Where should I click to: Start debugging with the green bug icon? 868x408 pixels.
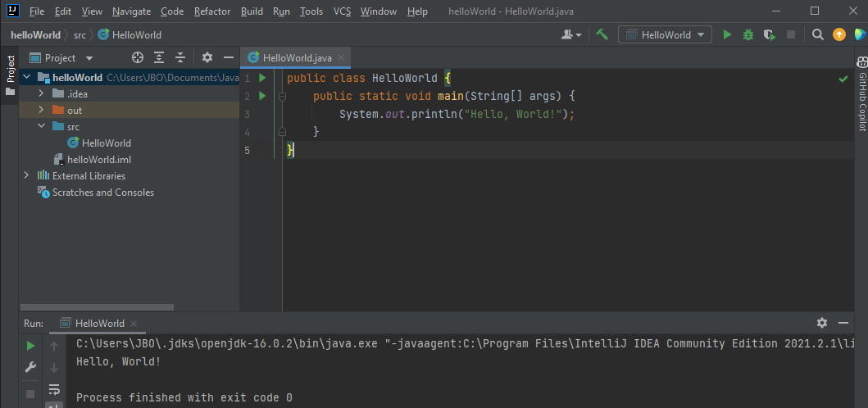(x=748, y=34)
